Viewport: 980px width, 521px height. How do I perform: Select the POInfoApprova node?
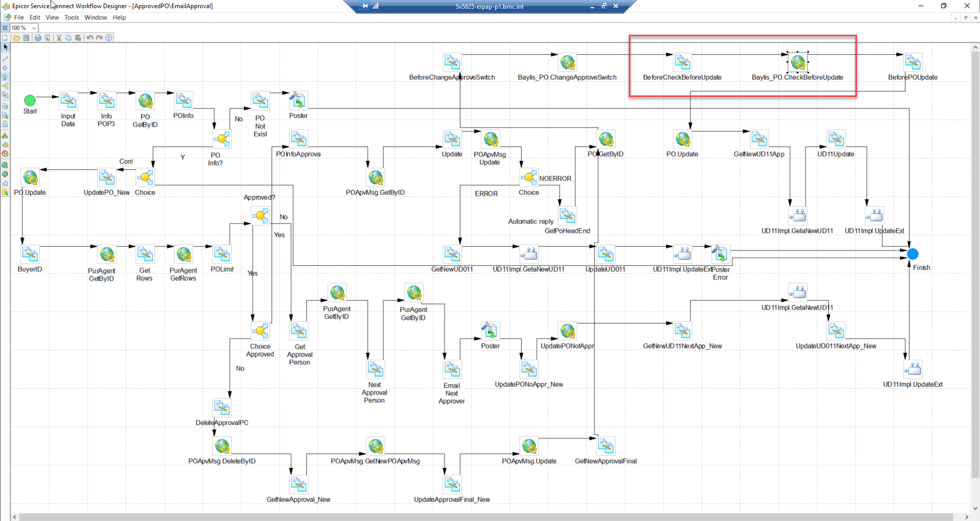pyautogui.click(x=299, y=139)
